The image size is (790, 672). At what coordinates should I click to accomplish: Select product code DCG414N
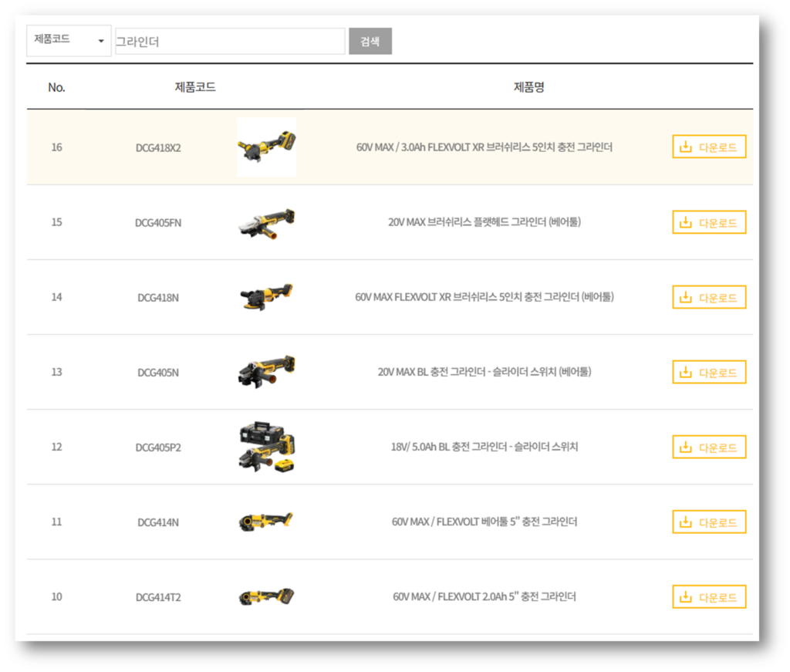158,522
